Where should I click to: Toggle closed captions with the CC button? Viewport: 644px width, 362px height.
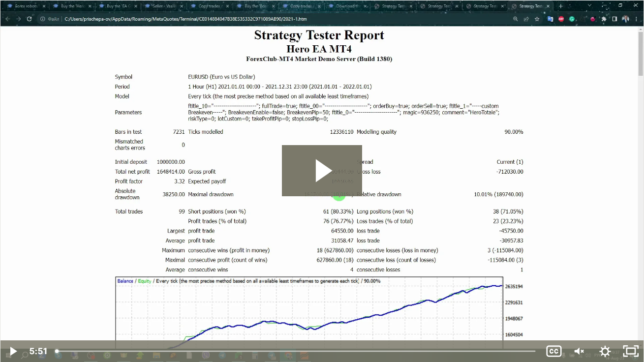point(554,351)
